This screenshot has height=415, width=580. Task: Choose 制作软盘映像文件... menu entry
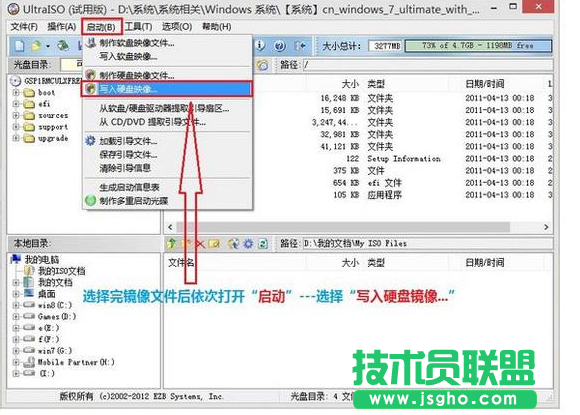168,43
